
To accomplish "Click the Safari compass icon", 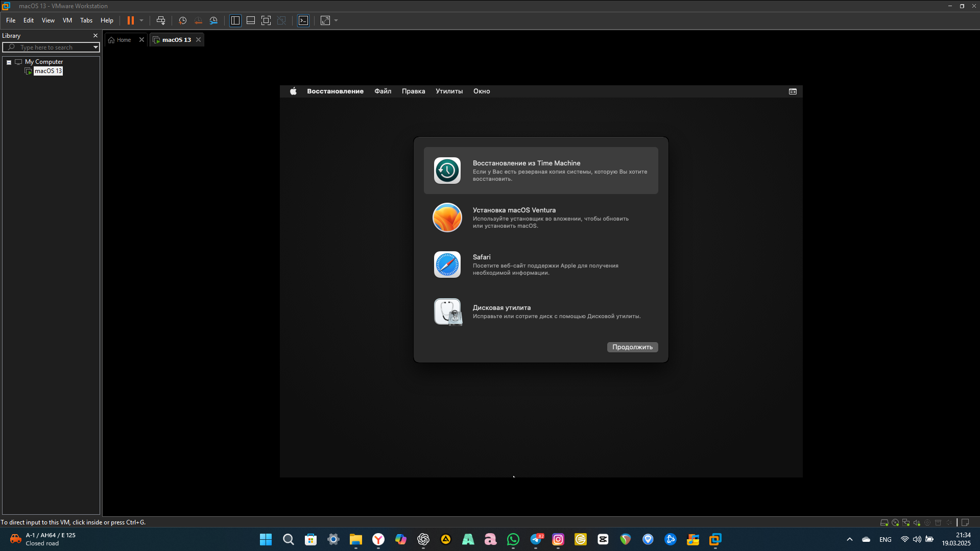I will 447,265.
